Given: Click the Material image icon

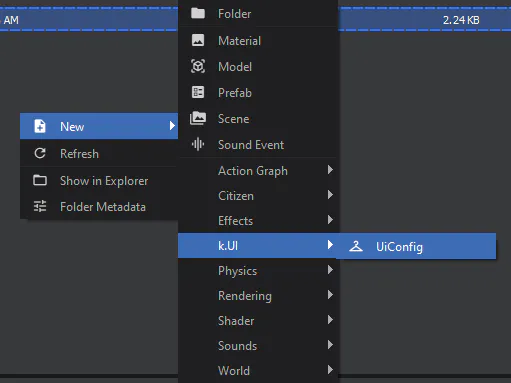Looking at the screenshot, I should pyautogui.click(x=198, y=40).
